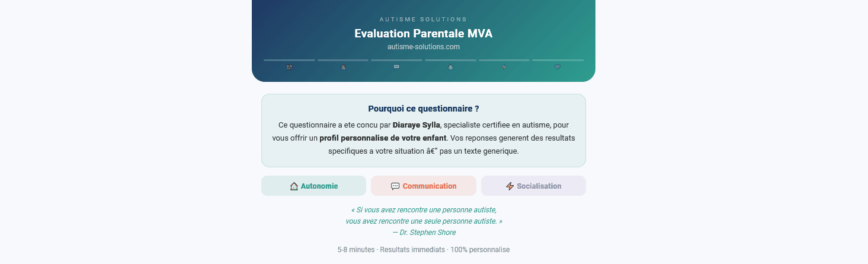The width and height of the screenshot is (868, 264).
Task: Open the speech bubble step in header
Action: (x=396, y=67)
